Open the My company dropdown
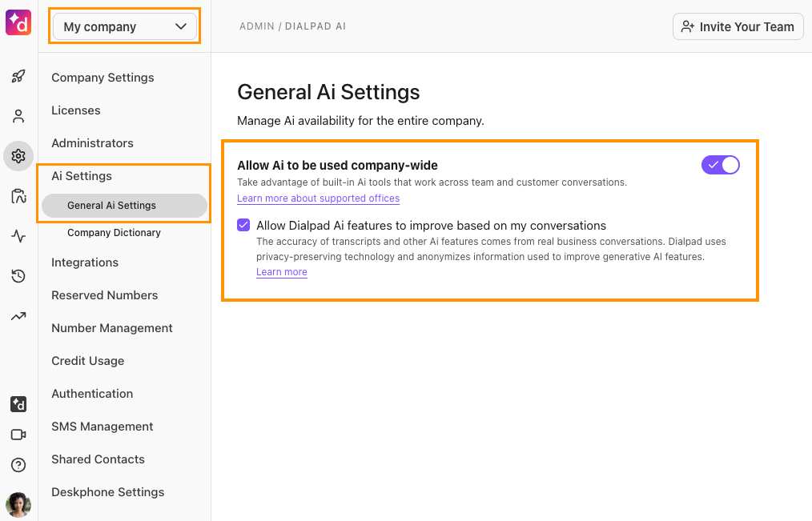 click(x=125, y=26)
